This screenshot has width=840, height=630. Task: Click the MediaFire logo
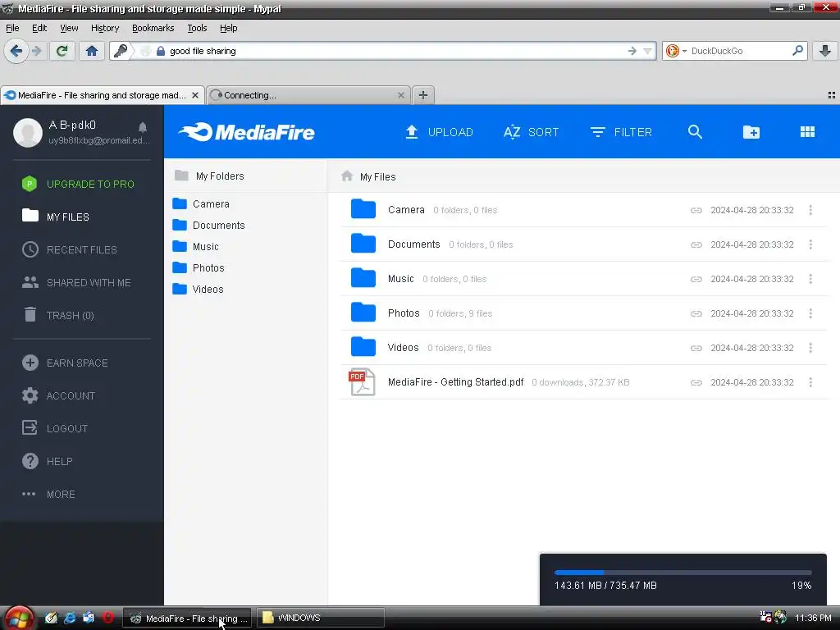coord(246,132)
